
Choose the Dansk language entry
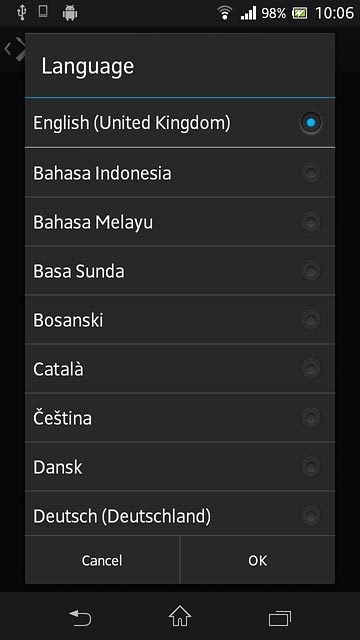(180, 467)
